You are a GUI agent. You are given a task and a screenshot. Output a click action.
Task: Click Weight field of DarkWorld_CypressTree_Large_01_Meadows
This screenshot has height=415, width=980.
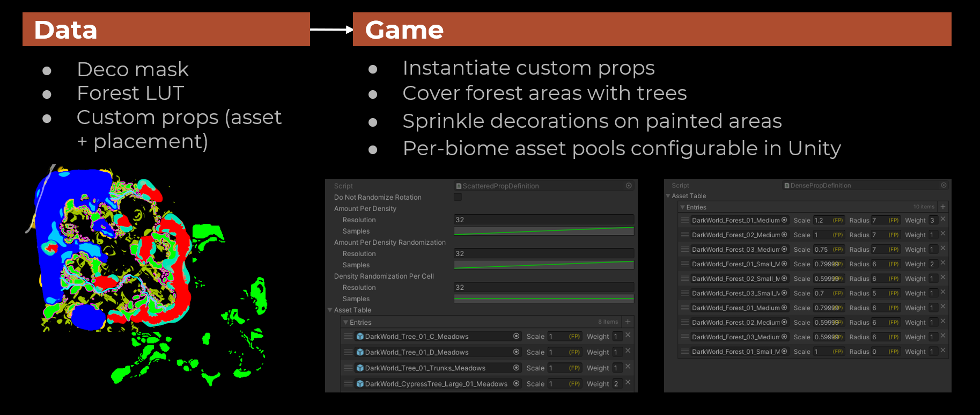pos(617,384)
